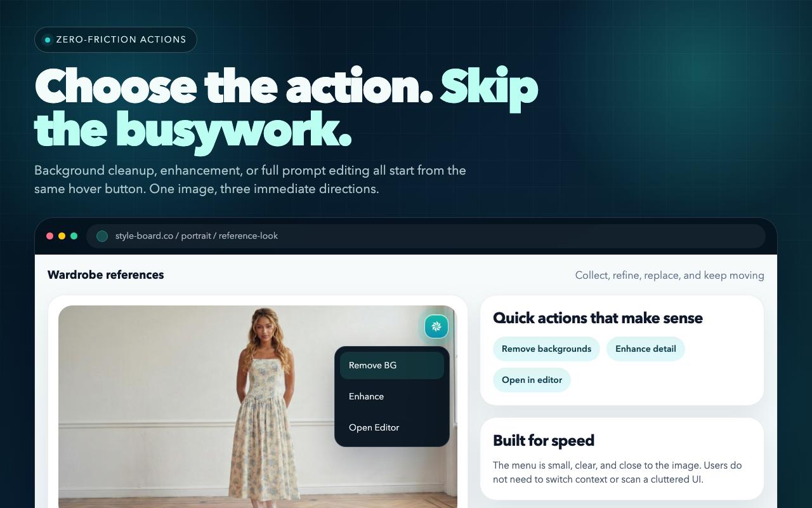
Task: Click the Zero-Friction Actions badge
Action: click(x=115, y=39)
